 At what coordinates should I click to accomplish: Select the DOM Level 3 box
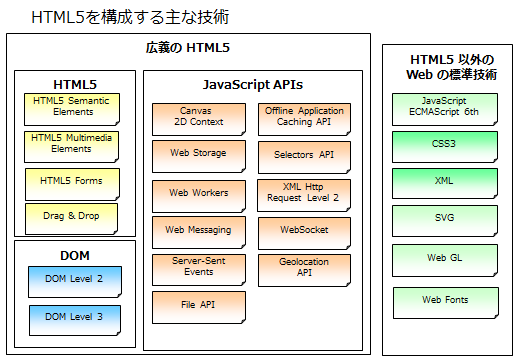click(75, 320)
